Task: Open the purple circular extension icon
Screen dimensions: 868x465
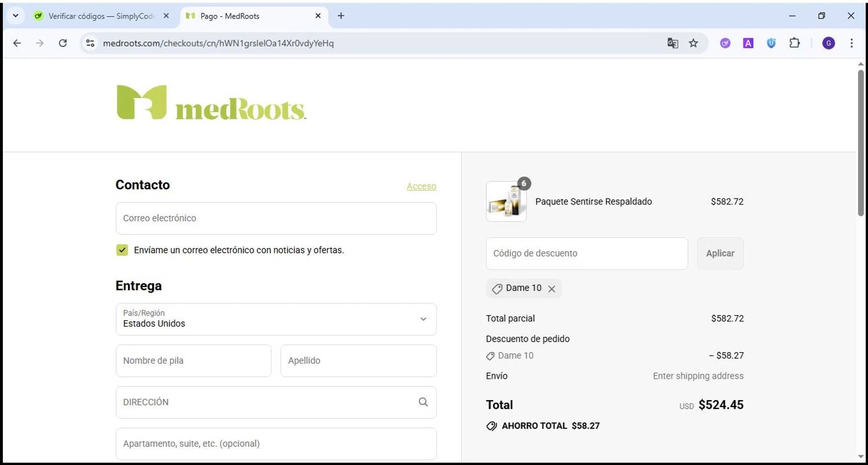Action: pyautogui.click(x=725, y=43)
